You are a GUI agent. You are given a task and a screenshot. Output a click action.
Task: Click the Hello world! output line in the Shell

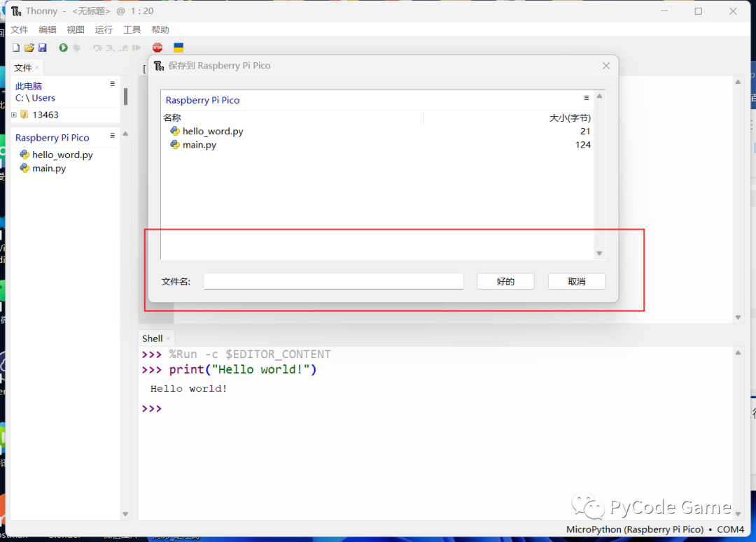tap(188, 388)
